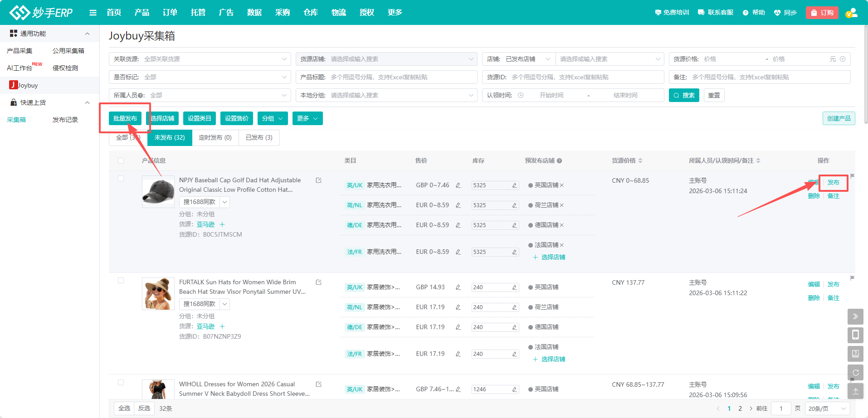Open the 关联货源 filter dropdown

tap(200, 59)
